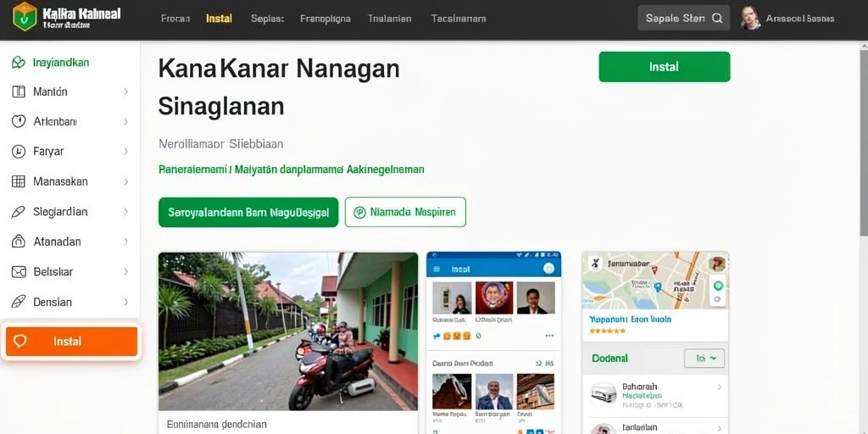Expand the Atlenbani sidebar chevron
Viewport: 868px width, 434px height.
(x=125, y=121)
